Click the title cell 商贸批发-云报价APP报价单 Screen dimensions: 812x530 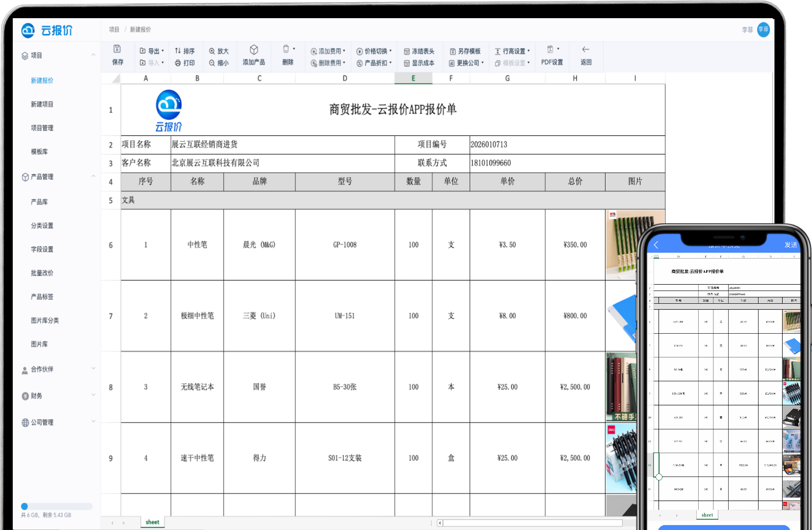pyautogui.click(x=393, y=109)
